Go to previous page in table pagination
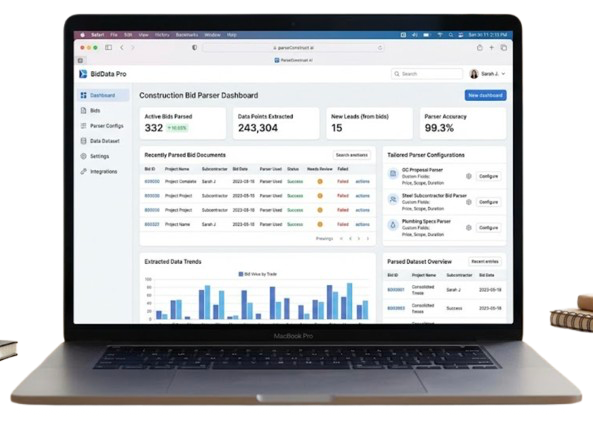This screenshot has height=421, width=593. click(350, 239)
